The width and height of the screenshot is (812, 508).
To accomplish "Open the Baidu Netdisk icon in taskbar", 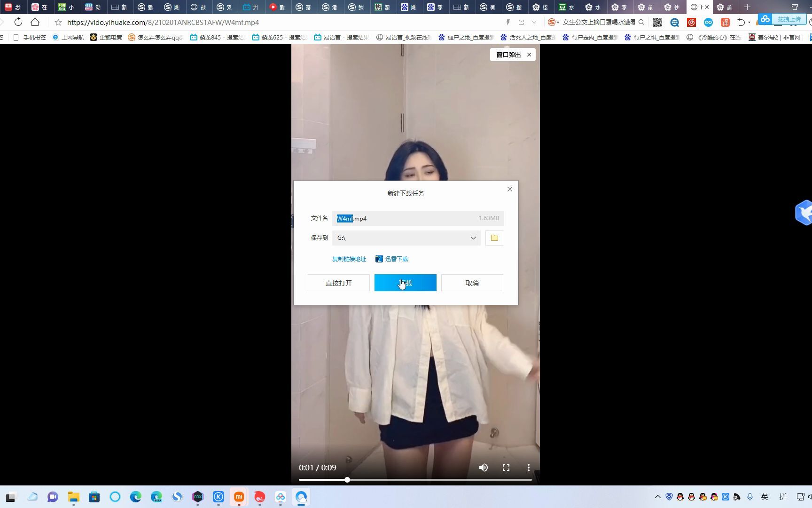I will (280, 497).
